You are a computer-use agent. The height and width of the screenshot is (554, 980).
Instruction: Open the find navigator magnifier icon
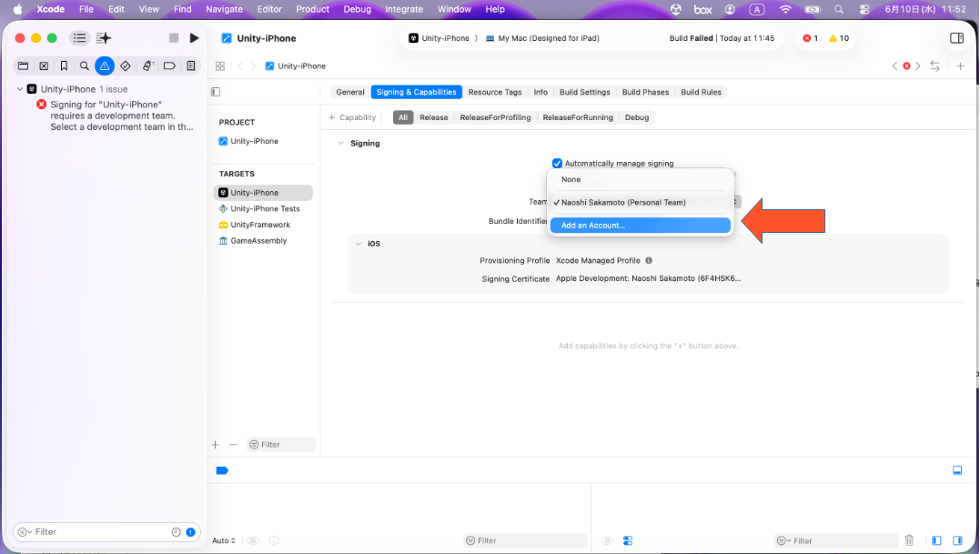[x=85, y=65]
